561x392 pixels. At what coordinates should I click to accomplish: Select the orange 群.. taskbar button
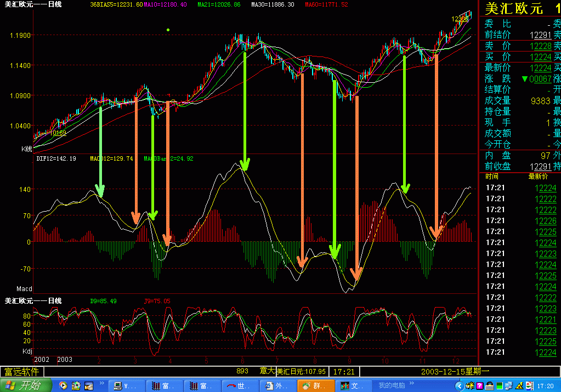point(316,385)
